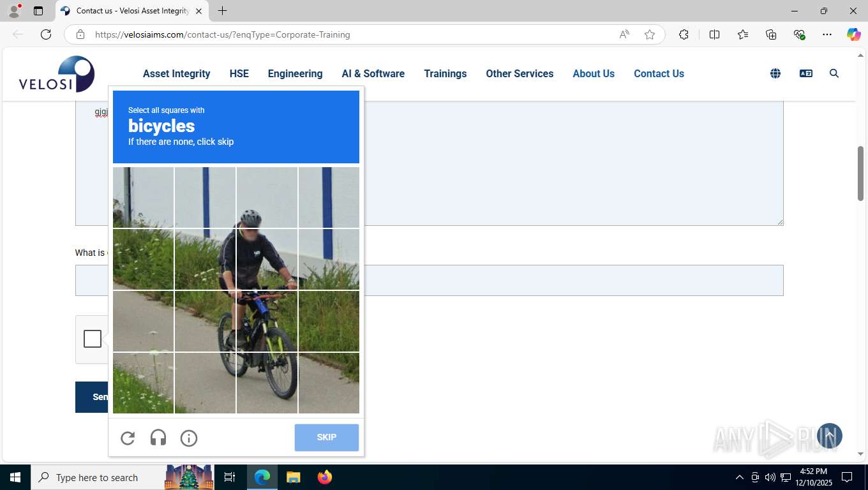The width and height of the screenshot is (868, 490).
Task: Tick the reCAPTCHA checkbox
Action: pos(93,339)
